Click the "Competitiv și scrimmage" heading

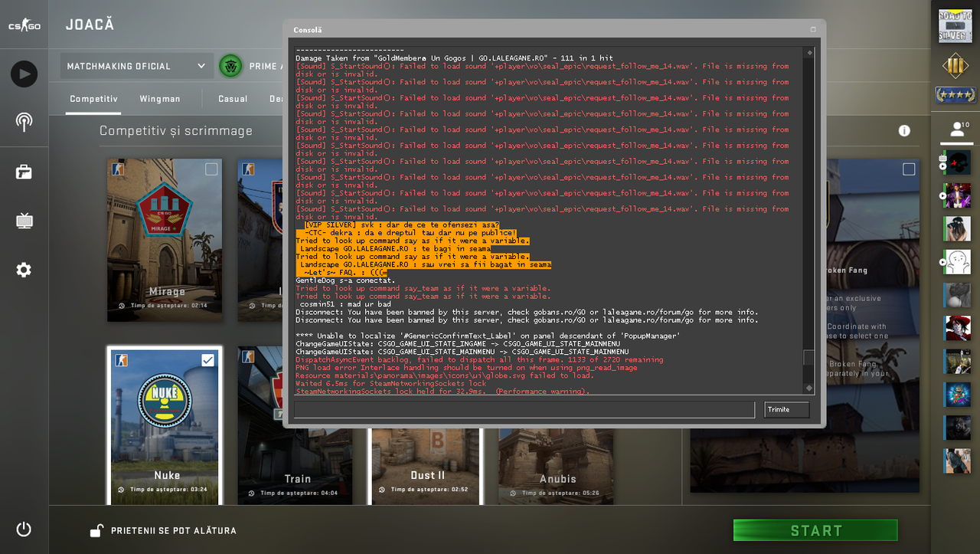176,131
